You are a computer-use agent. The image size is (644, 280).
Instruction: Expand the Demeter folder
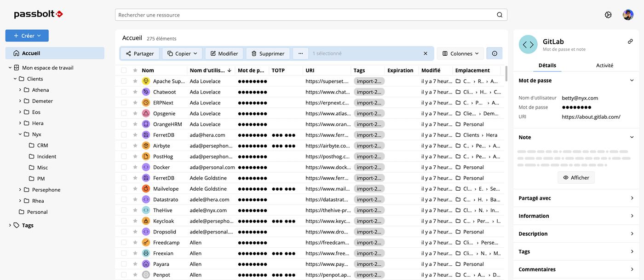click(20, 101)
